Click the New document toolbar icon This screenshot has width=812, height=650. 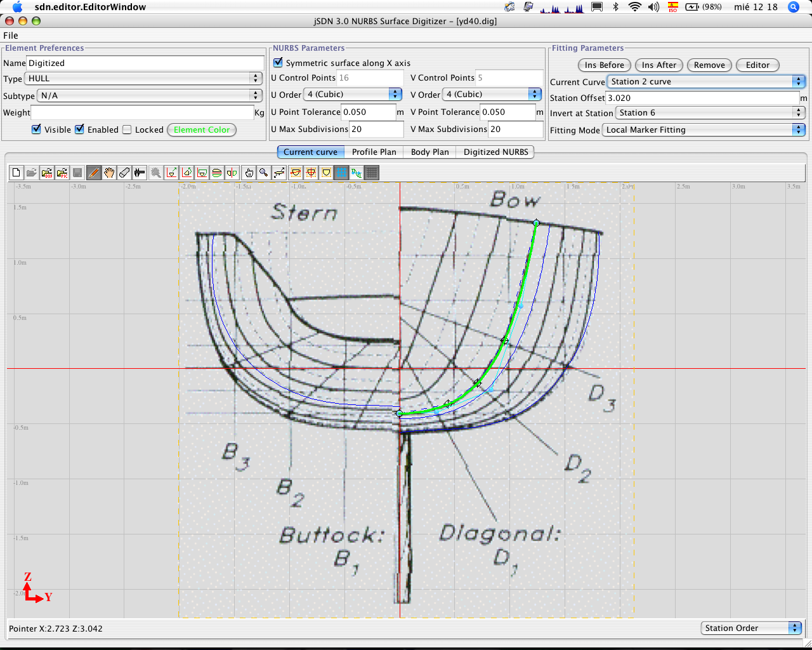tap(16, 173)
